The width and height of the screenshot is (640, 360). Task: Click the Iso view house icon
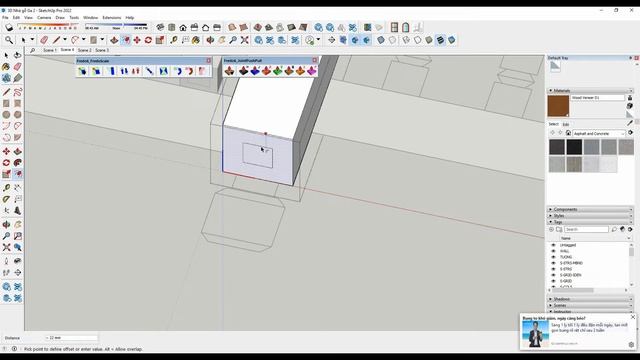pos(160,27)
